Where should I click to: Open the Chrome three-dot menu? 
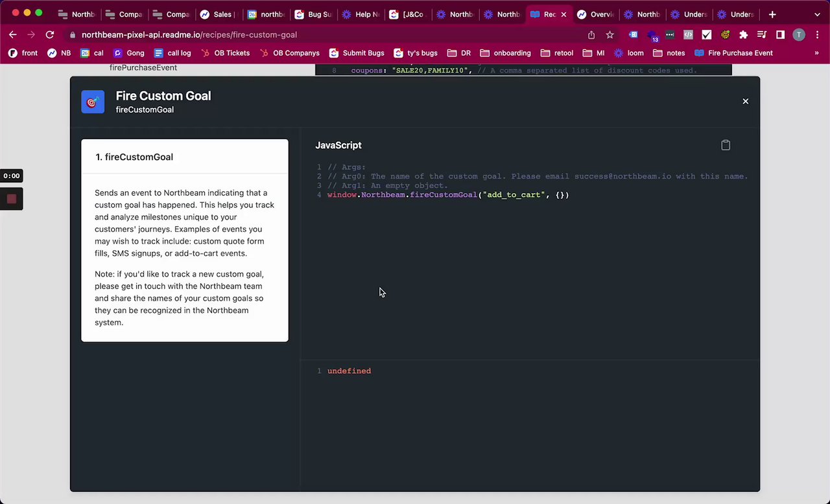(816, 35)
